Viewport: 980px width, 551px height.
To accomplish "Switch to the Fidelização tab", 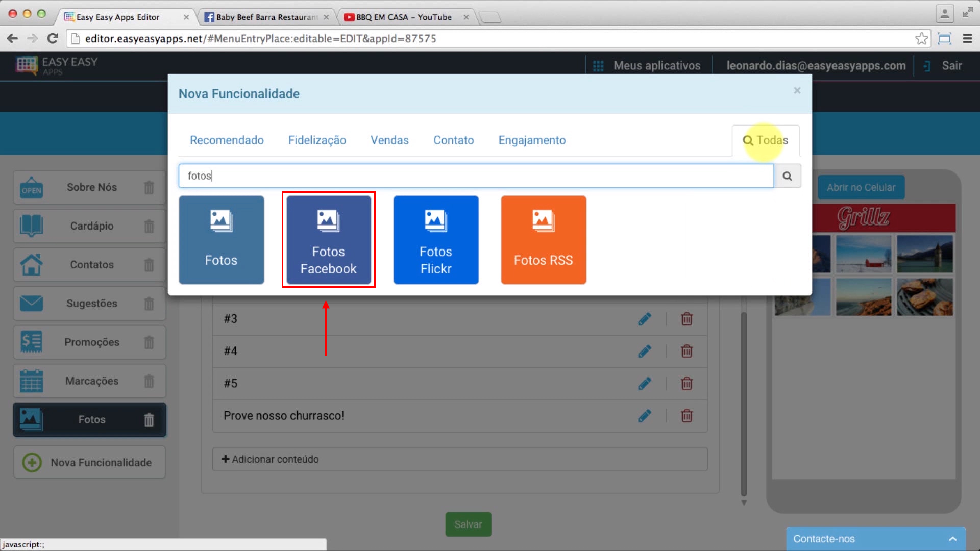I will 317,140.
